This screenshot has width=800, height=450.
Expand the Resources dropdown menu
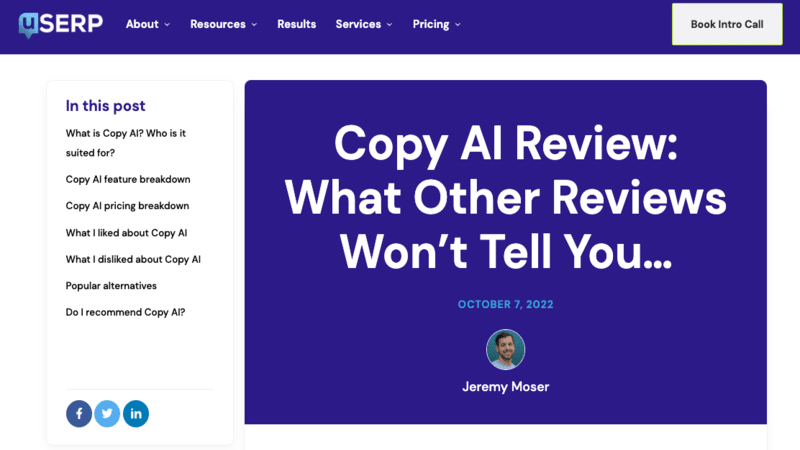click(223, 24)
